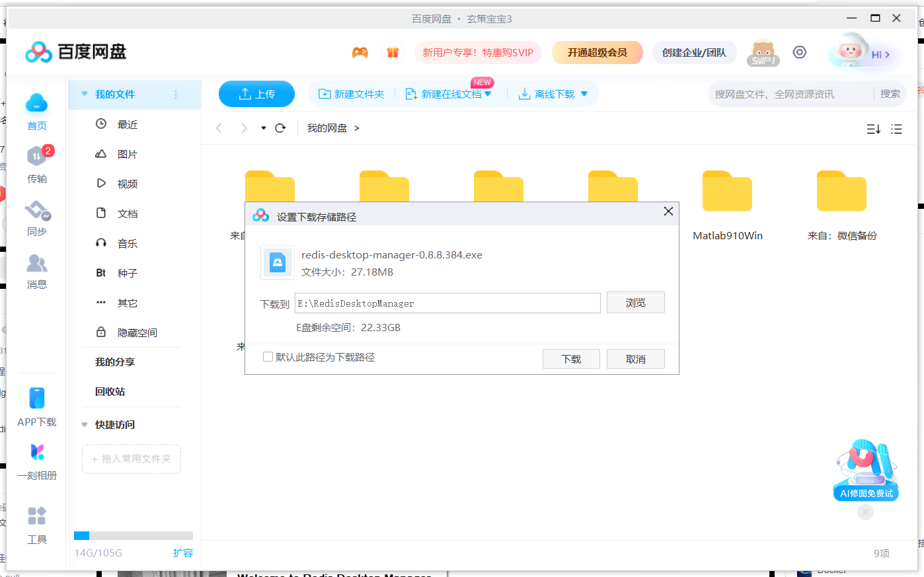The height and width of the screenshot is (577, 924).
Task: Focus the 搜网盘文件 search box
Action: [790, 94]
